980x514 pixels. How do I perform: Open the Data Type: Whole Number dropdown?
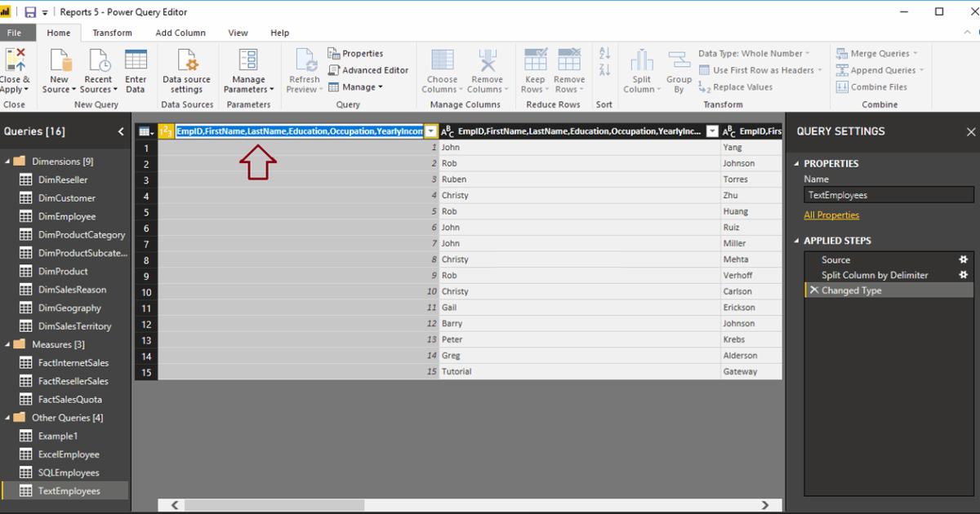point(754,53)
